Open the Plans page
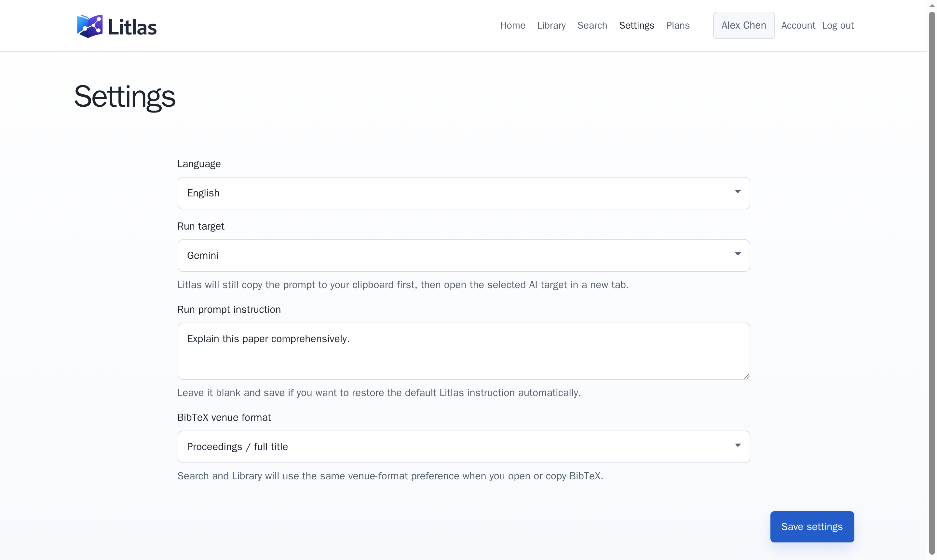This screenshot has width=937, height=560. pos(677,25)
